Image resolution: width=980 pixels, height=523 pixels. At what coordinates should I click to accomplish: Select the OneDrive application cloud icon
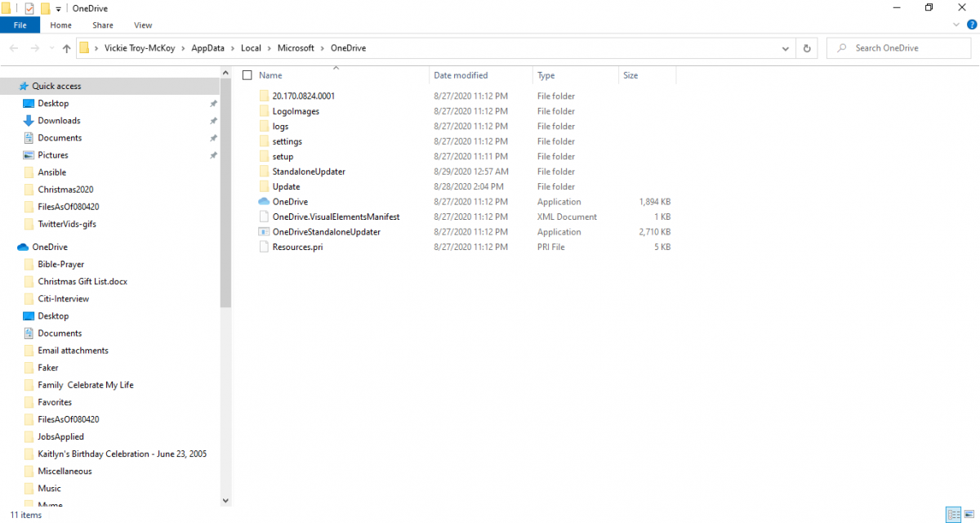click(264, 202)
